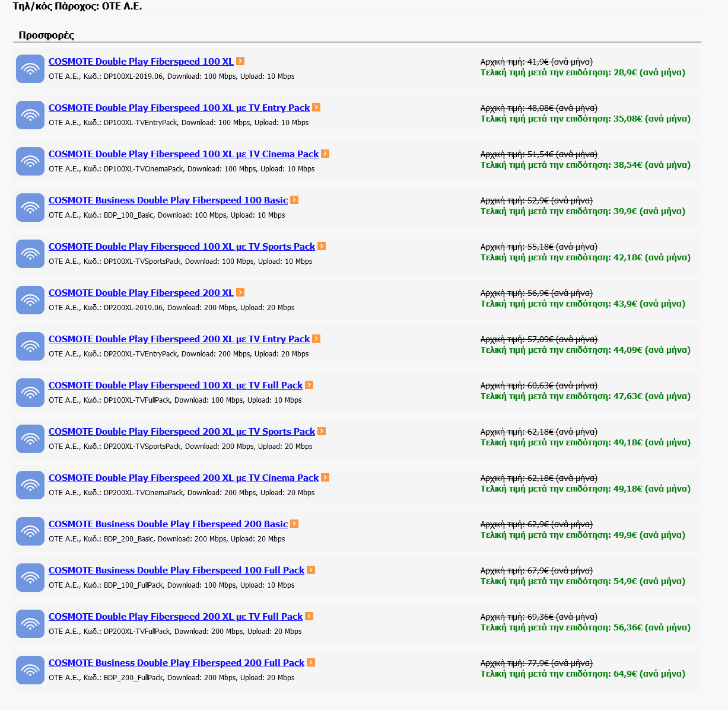
Task: Click the wifi icon for DP200XL-TVCinemaPack offer
Action: coord(30,485)
